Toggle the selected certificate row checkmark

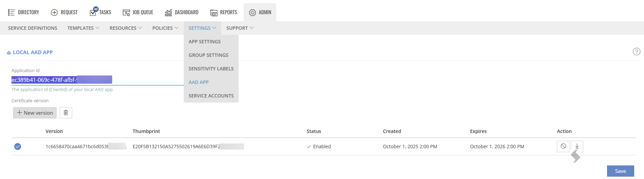pos(18,147)
